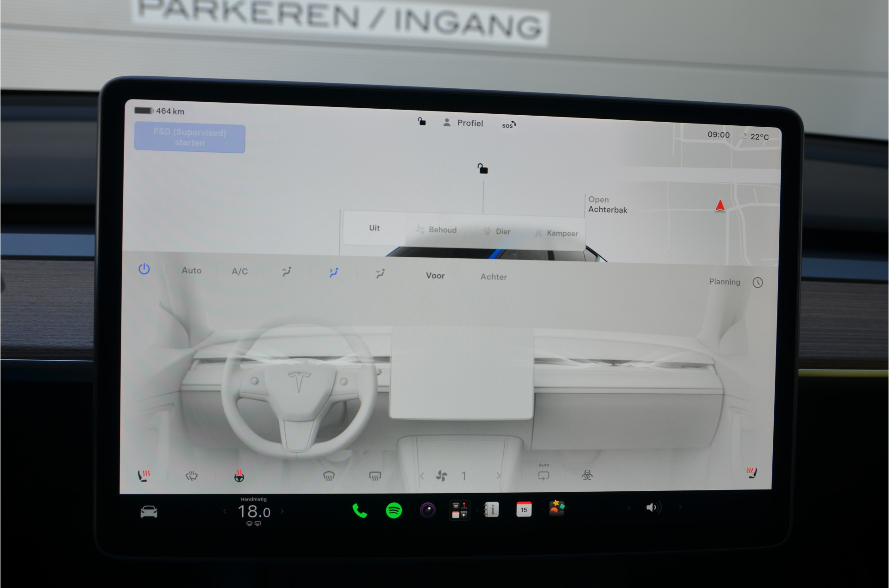Select windshield airflow vent direction

click(x=287, y=272)
